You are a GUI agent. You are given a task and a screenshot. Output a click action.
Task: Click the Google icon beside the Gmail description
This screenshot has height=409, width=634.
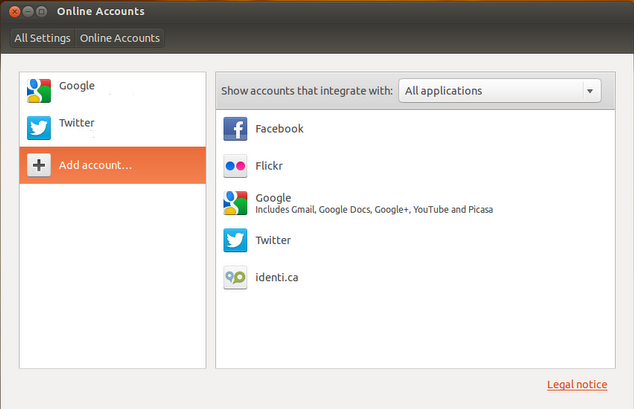(x=235, y=203)
